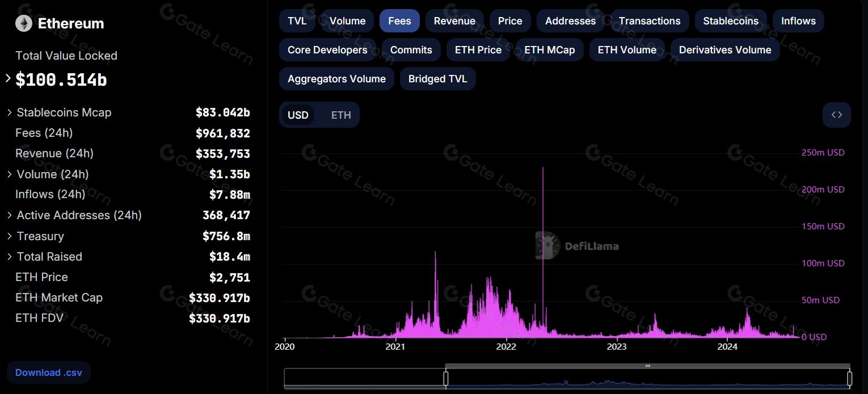This screenshot has width=868, height=394.
Task: Click the left handle of range slider
Action: (x=446, y=378)
